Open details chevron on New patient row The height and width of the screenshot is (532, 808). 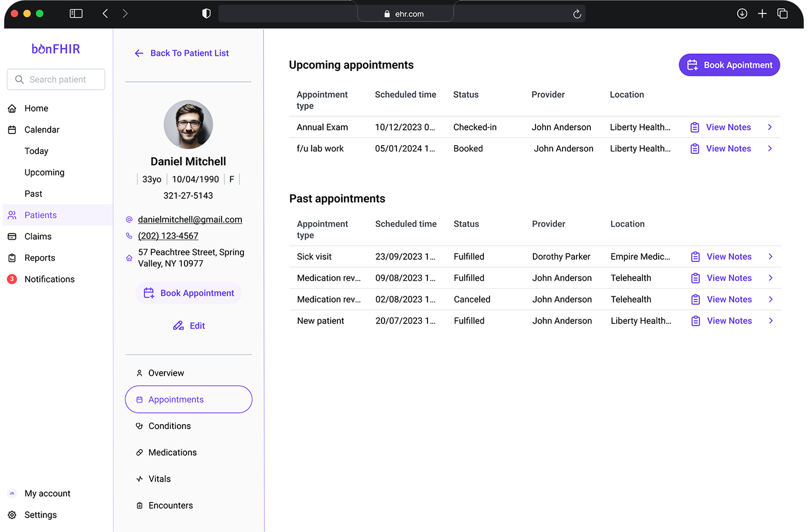pos(770,320)
